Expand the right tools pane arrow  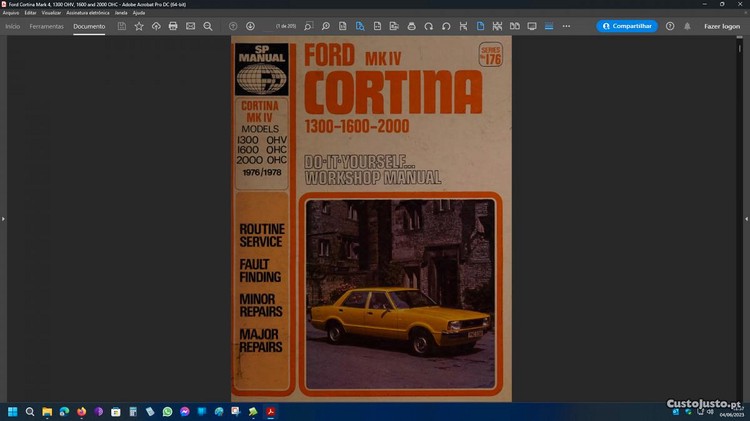[x=746, y=218]
